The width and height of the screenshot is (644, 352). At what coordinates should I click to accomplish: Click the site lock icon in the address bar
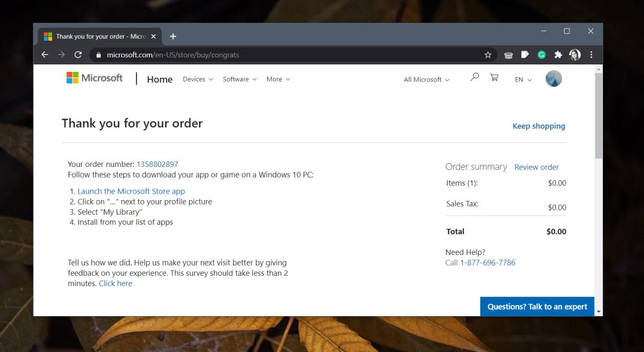tap(98, 55)
